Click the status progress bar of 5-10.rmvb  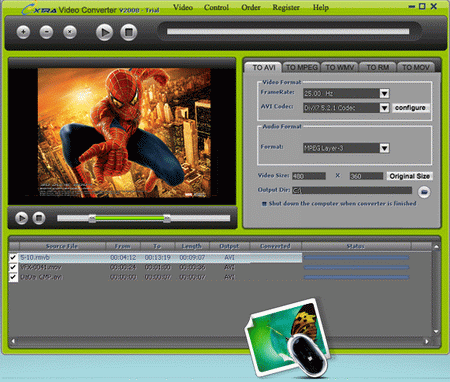356,257
